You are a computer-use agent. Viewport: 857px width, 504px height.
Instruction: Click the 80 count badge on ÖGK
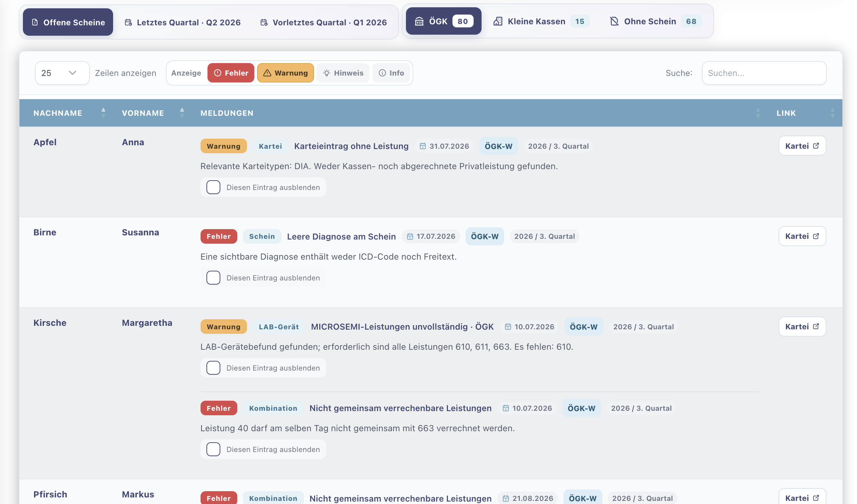tap(463, 21)
